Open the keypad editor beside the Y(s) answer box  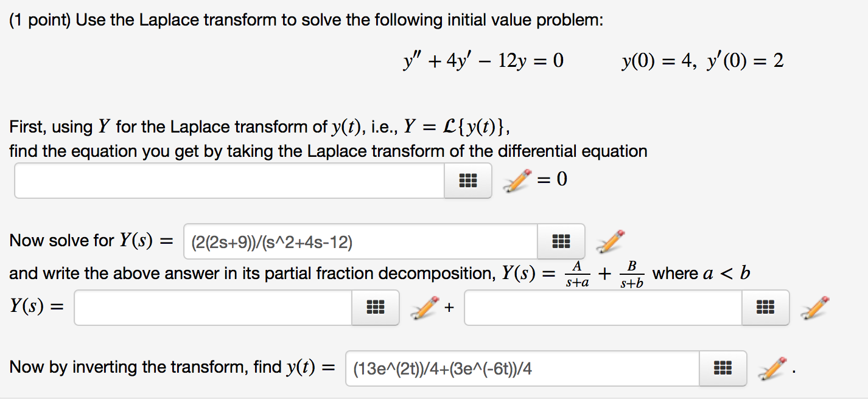(561, 241)
